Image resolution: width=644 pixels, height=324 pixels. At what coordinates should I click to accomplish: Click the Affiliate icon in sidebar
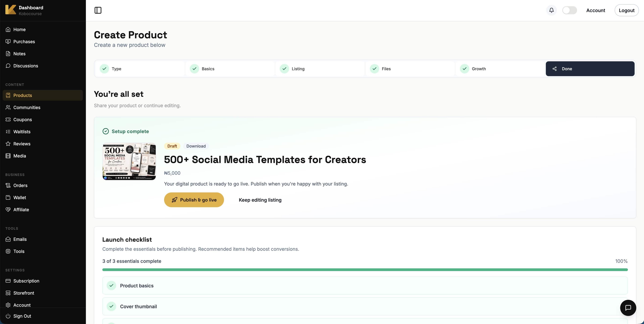8,210
